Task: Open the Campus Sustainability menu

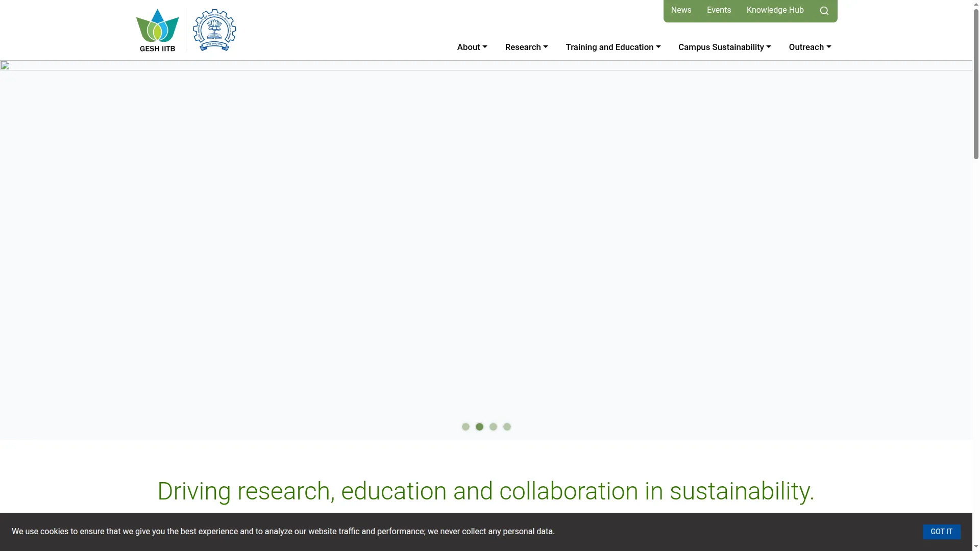Action: 724,47
